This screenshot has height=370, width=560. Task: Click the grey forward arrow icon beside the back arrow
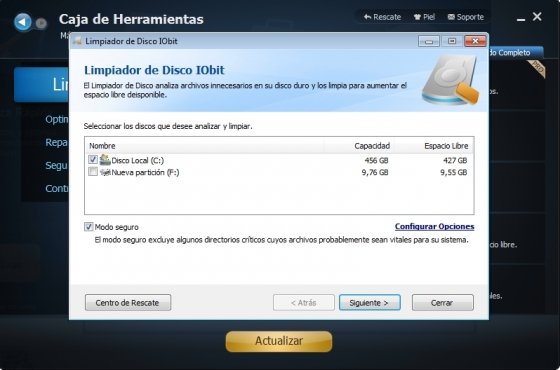coord(41,23)
